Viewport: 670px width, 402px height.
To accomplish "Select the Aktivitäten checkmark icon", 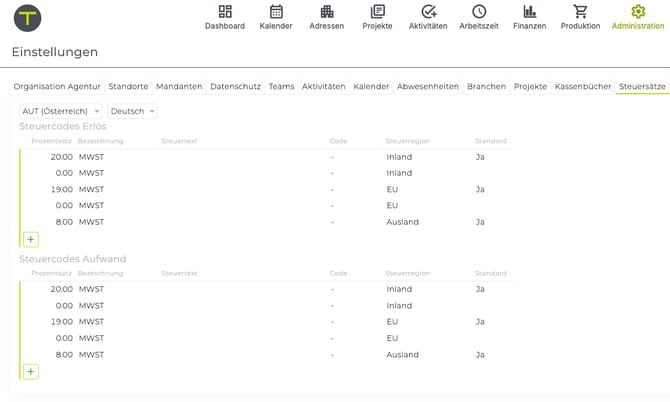I will click(428, 13).
